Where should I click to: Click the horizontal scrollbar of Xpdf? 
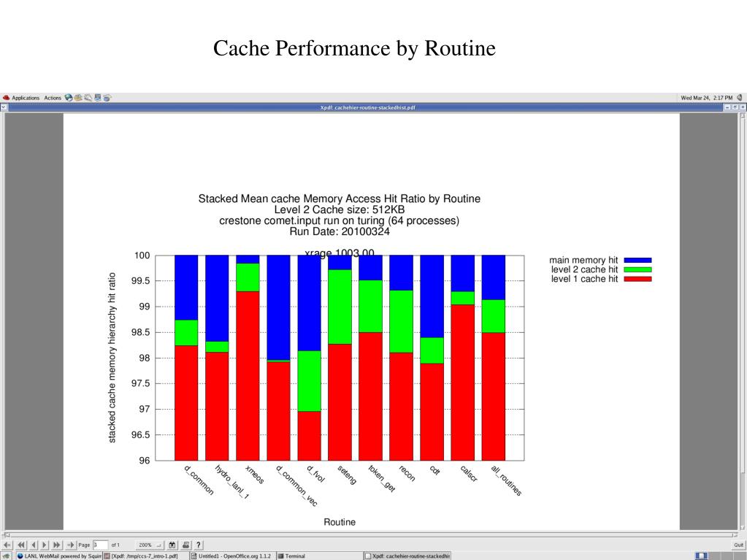click(369, 534)
